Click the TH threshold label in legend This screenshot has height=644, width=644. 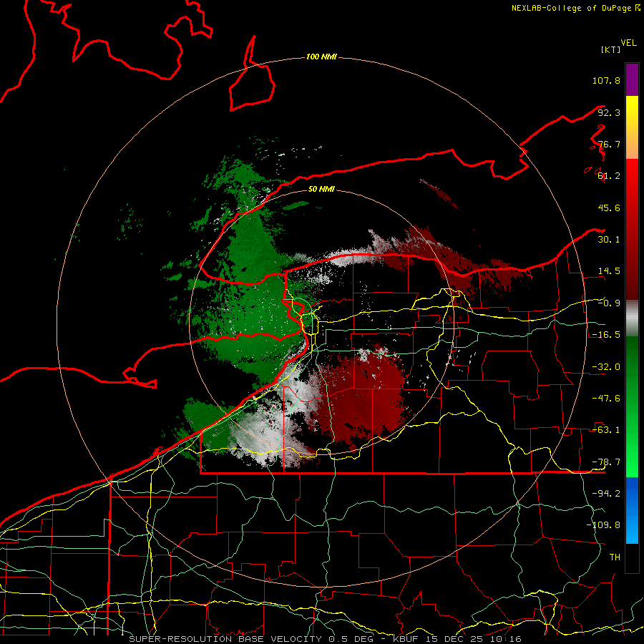tap(615, 557)
